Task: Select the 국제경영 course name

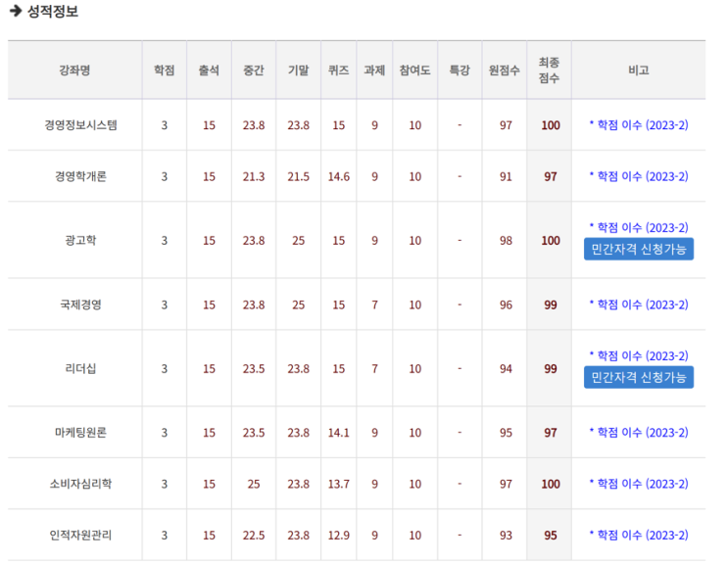Action: 80,305
